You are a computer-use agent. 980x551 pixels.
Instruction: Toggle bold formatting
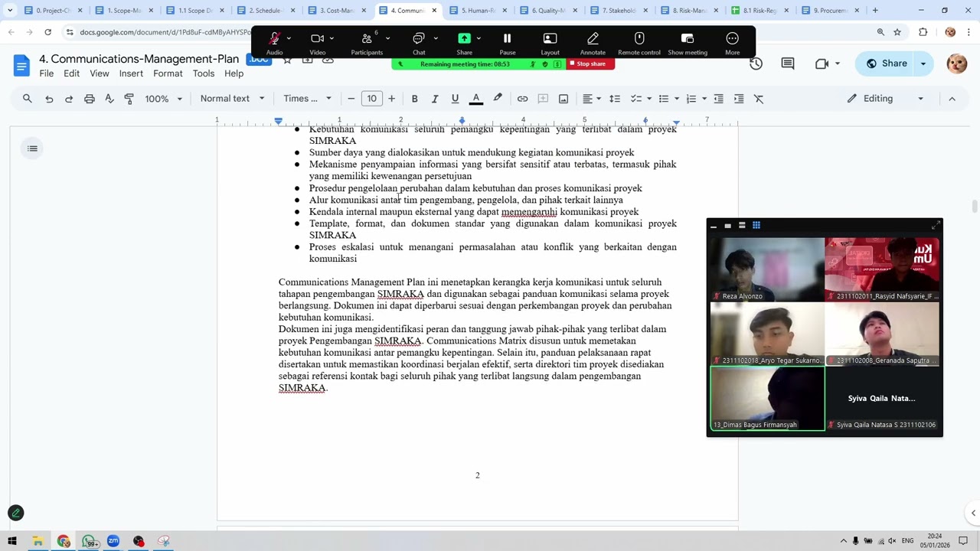point(414,99)
